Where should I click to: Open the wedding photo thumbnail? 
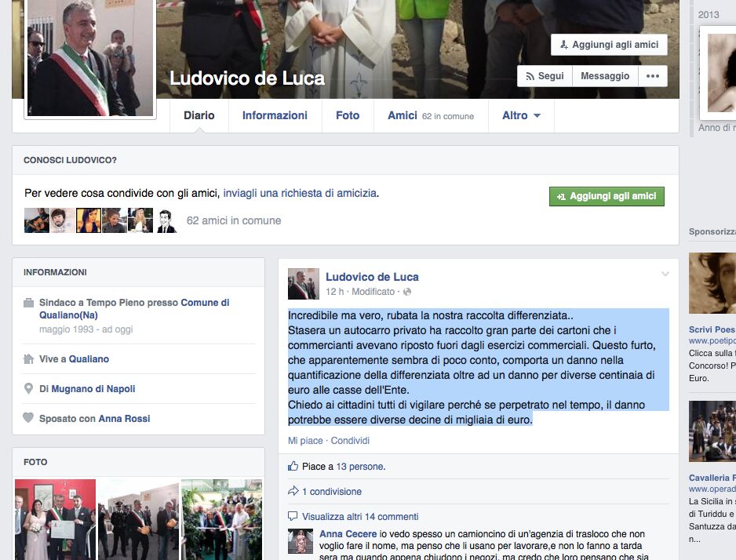click(x=56, y=519)
